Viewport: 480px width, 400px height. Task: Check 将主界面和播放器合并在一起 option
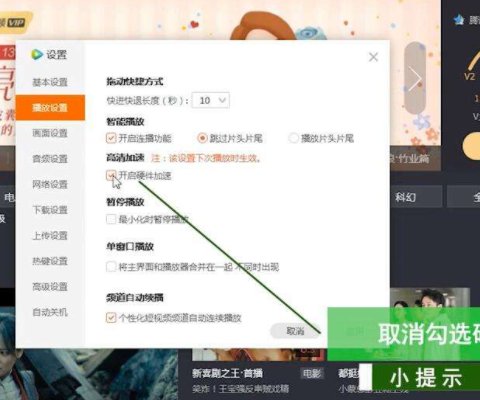[x=111, y=267]
